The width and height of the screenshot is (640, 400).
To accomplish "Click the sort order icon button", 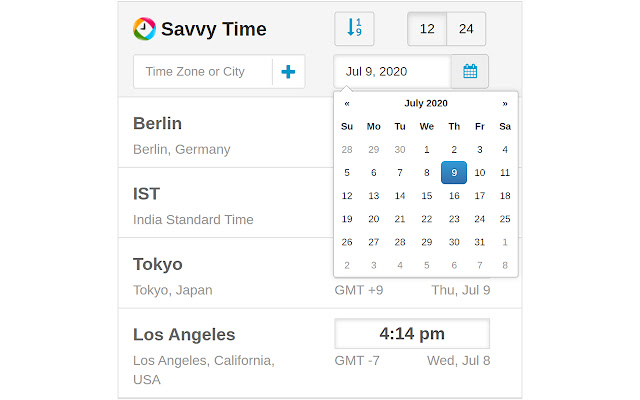I will point(354,29).
